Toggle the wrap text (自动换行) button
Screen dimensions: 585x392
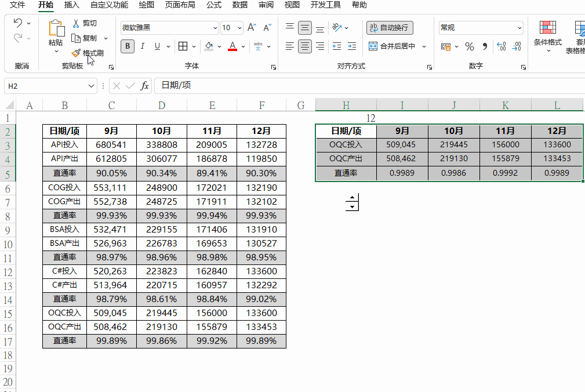[390, 27]
